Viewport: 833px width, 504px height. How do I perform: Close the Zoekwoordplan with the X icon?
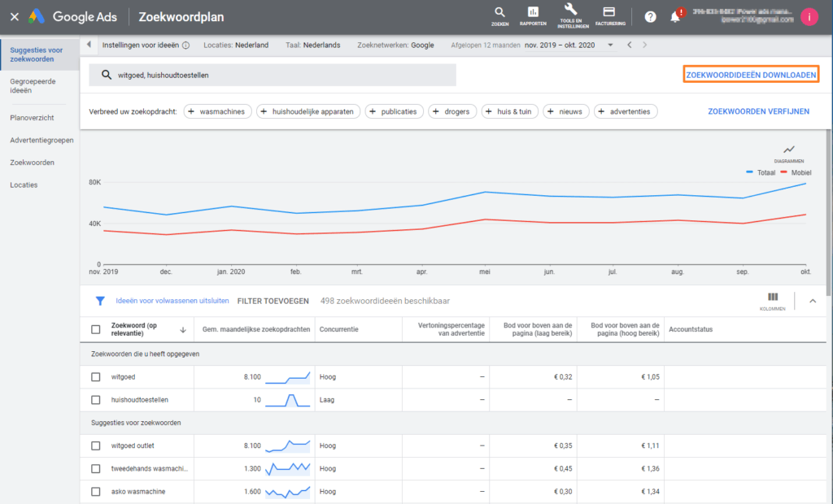(15, 17)
